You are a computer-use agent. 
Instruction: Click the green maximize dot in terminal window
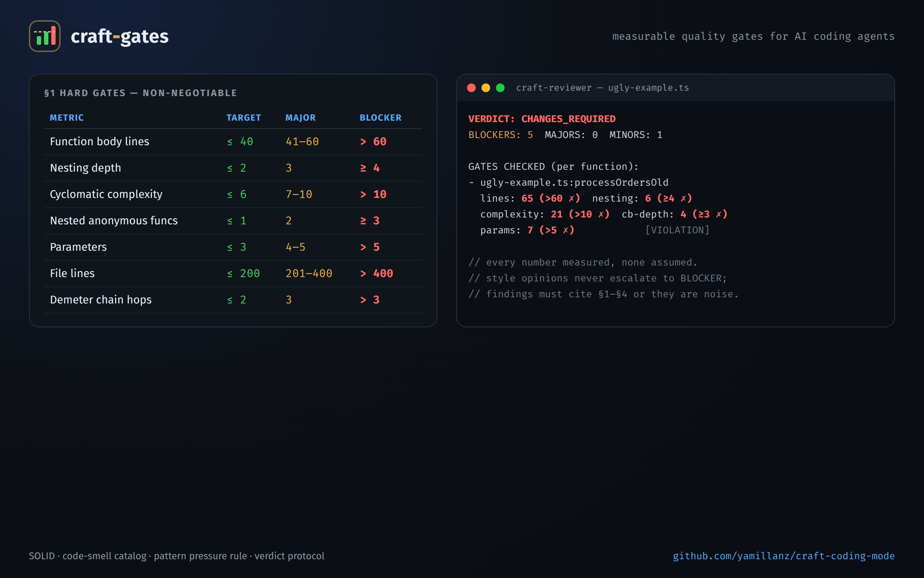pos(500,88)
